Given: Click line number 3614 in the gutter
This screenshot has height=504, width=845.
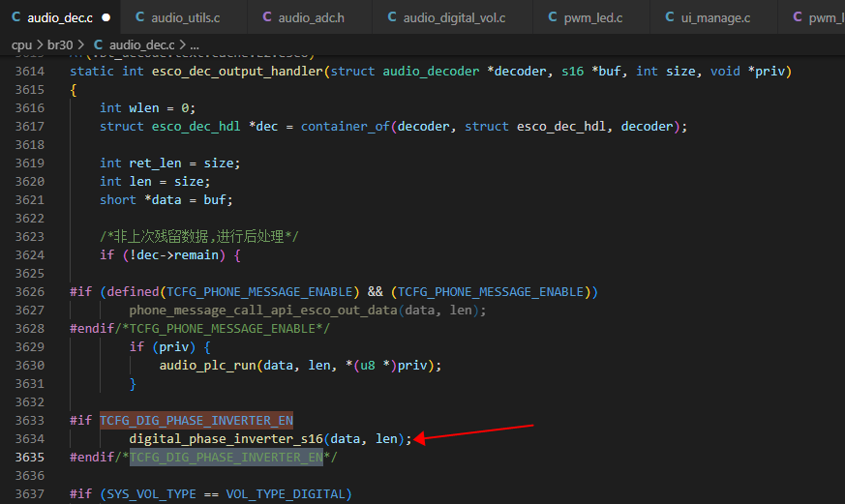Looking at the screenshot, I should [30, 71].
